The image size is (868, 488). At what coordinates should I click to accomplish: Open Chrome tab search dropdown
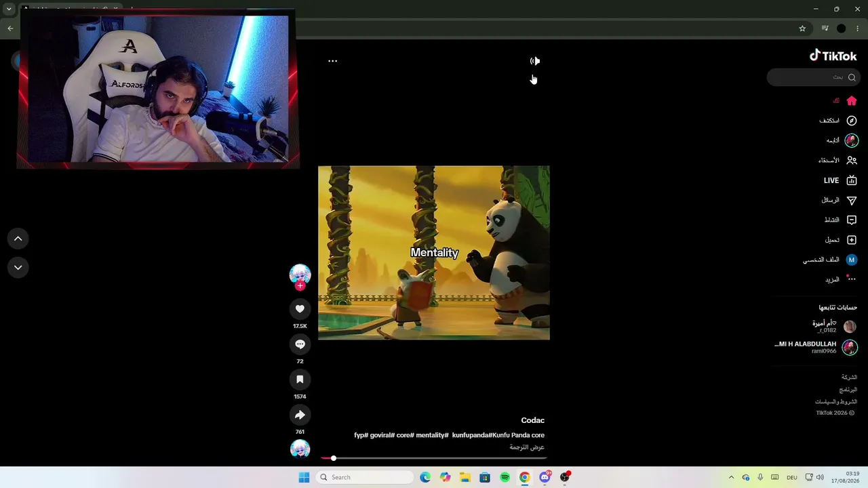9,9
